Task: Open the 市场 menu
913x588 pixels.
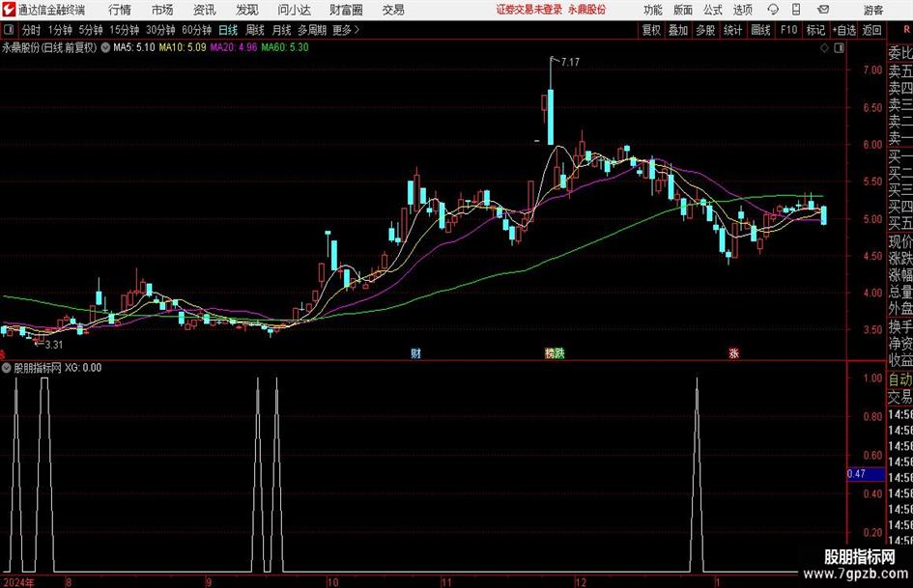Action: pyautogui.click(x=162, y=10)
